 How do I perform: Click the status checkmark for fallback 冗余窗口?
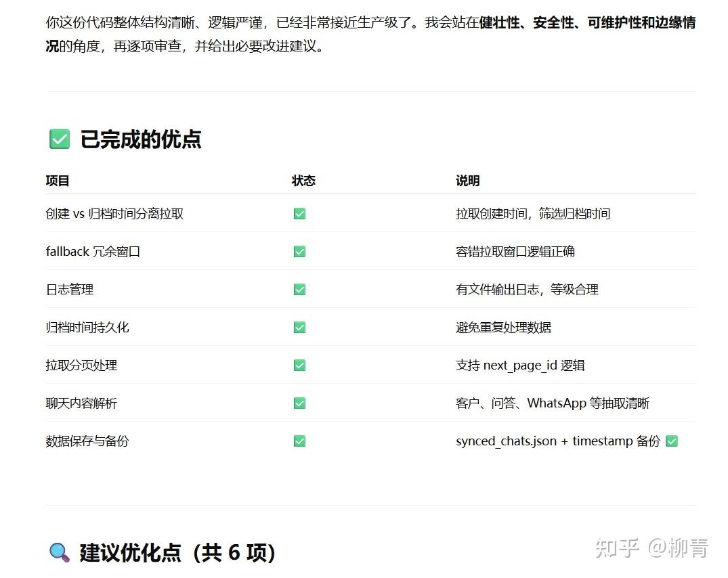click(x=299, y=251)
